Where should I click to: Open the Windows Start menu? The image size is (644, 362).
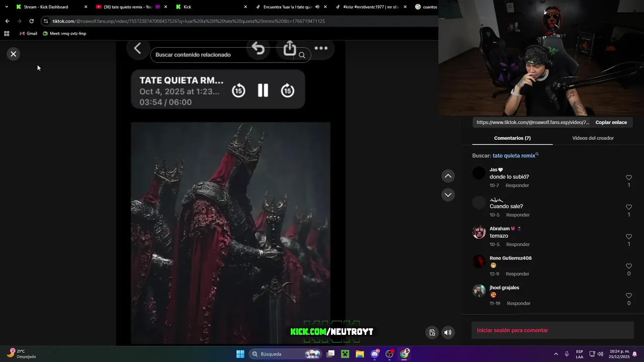pos(240,354)
